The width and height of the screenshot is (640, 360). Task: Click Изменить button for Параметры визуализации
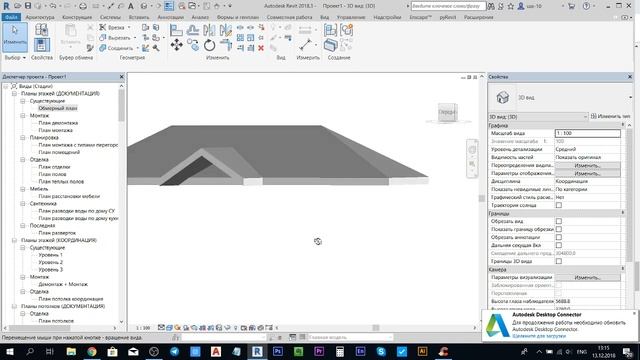click(587, 278)
